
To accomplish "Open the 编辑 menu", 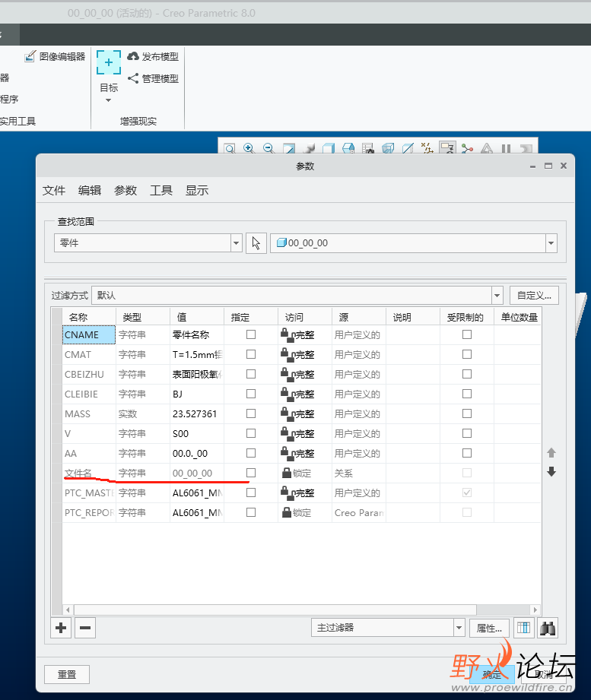I will coord(90,191).
